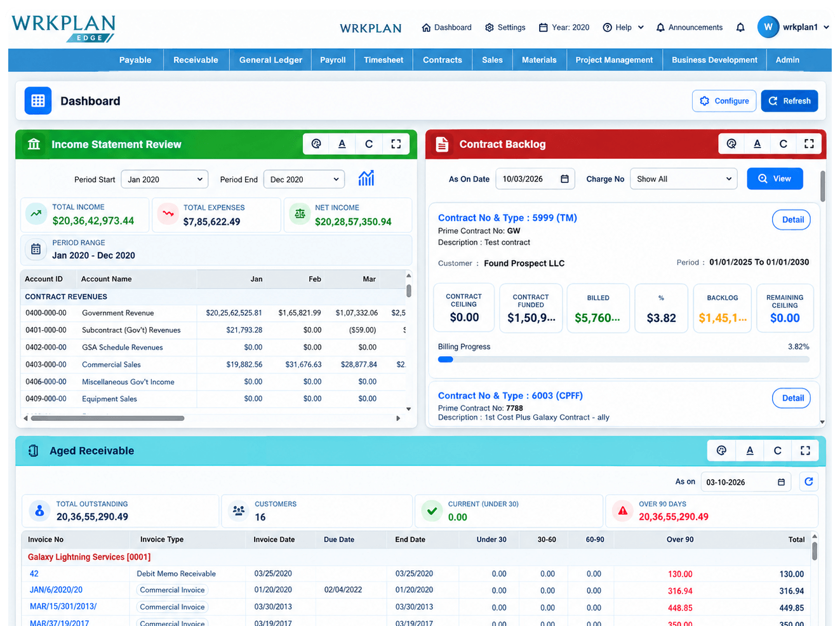
Task: Click the Aged Receivable As on date field
Action: point(745,482)
